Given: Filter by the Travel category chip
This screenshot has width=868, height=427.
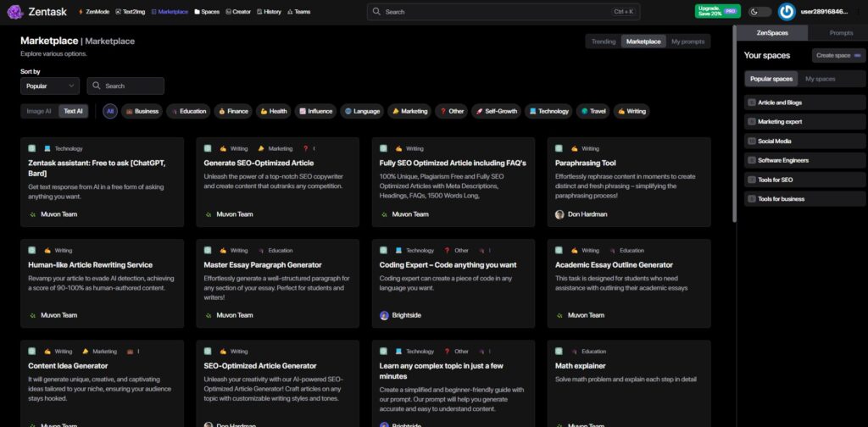Looking at the screenshot, I should click(593, 111).
